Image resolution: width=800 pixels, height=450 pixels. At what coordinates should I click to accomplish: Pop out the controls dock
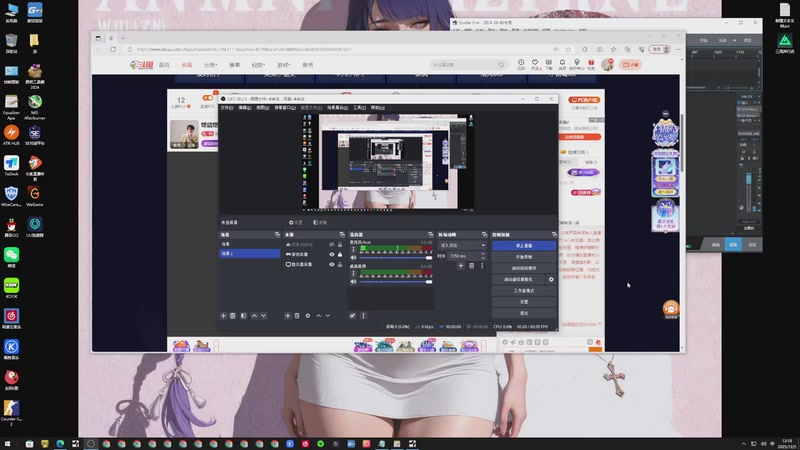(x=554, y=235)
